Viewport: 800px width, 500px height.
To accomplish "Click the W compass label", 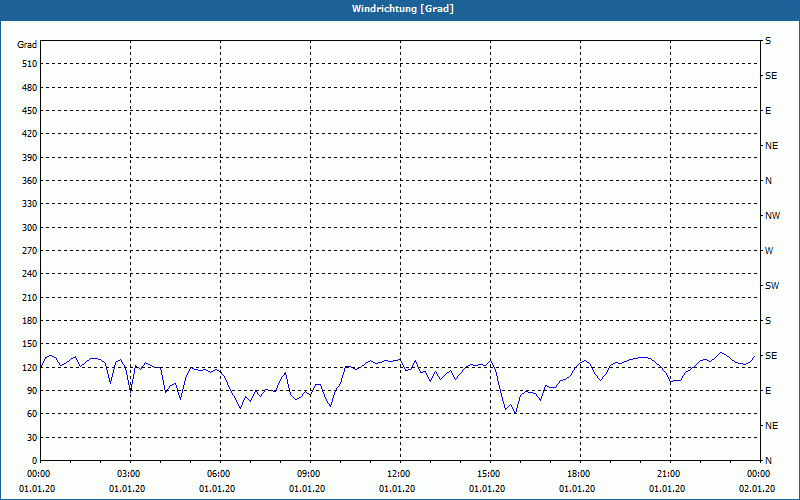I will click(769, 251).
